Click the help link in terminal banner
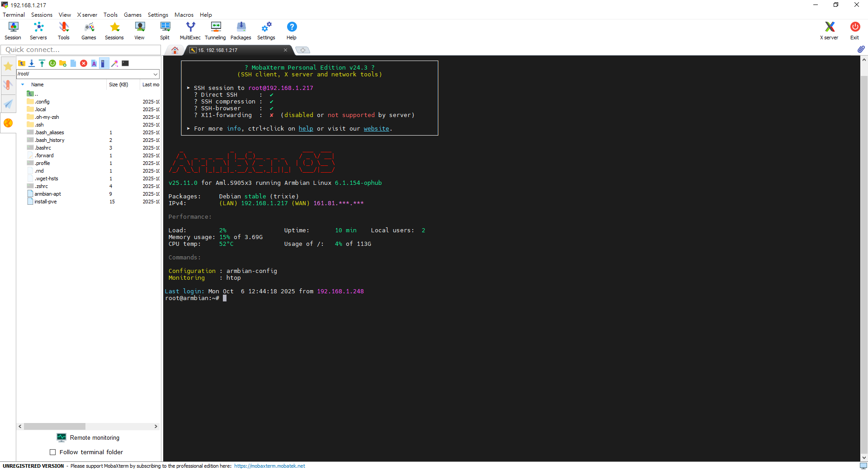The image size is (868, 470). [x=306, y=128]
